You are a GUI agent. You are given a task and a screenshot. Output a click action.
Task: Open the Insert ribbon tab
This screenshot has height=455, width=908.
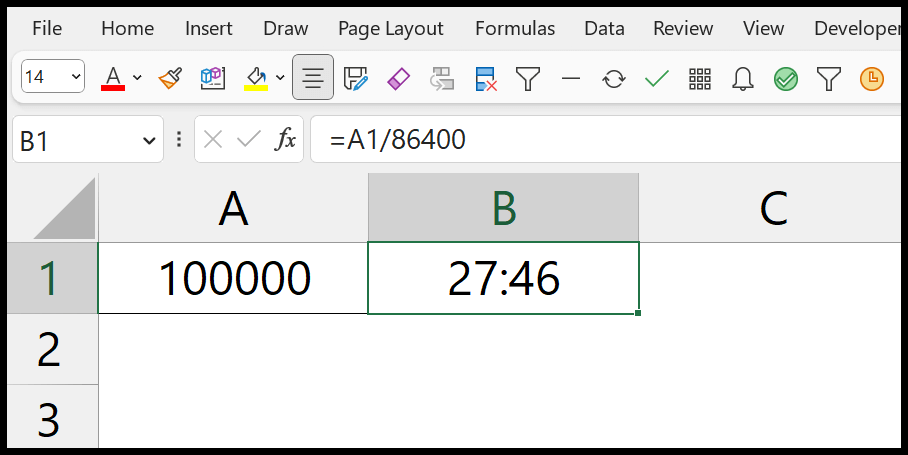coord(208,28)
